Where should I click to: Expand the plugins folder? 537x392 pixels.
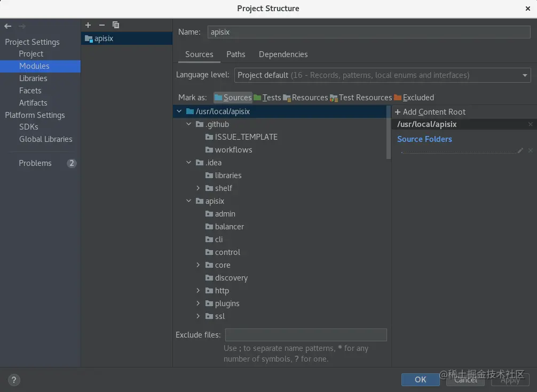pos(198,303)
